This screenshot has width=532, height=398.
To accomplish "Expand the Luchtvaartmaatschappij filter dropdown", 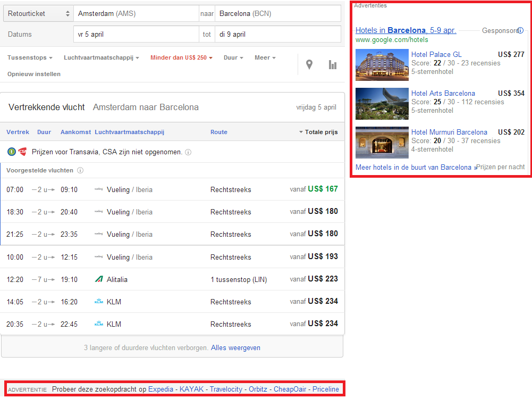I will (x=101, y=57).
